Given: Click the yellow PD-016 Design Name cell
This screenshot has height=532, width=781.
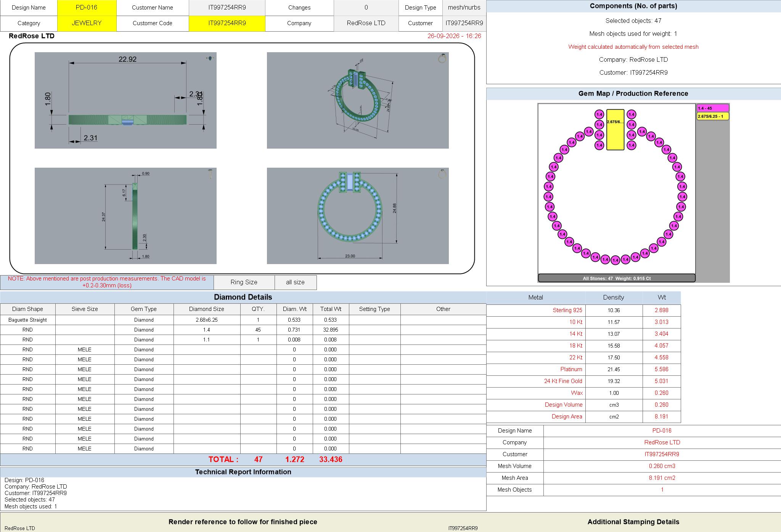Looking at the screenshot, I should tap(87, 8).
